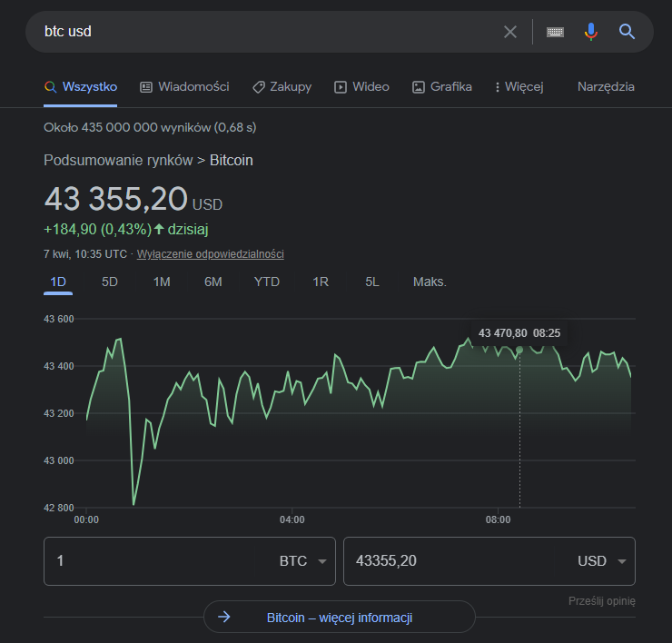Click the Podsumowanie rynków breadcrumb

click(118, 161)
